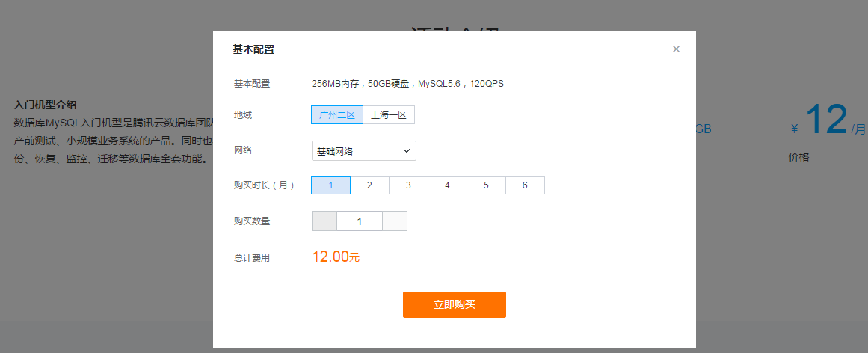Click the 12.00元 total cost amount
The image size is (868, 353).
pos(336,257)
